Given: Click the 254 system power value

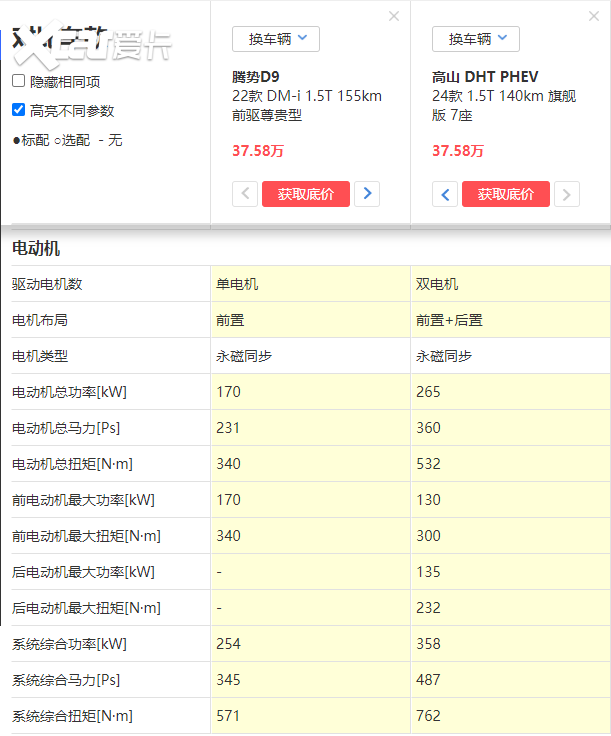Looking at the screenshot, I should 229,644.
